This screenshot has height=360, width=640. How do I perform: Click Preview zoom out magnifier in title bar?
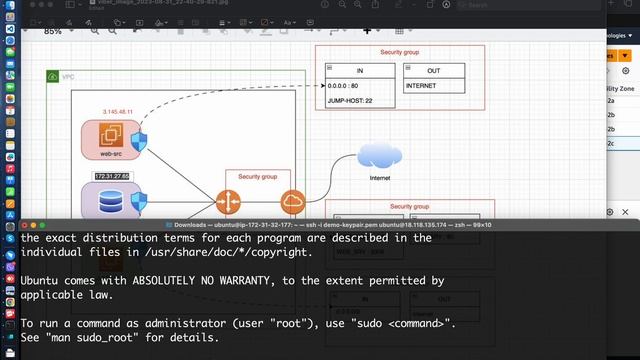(x=342, y=4)
